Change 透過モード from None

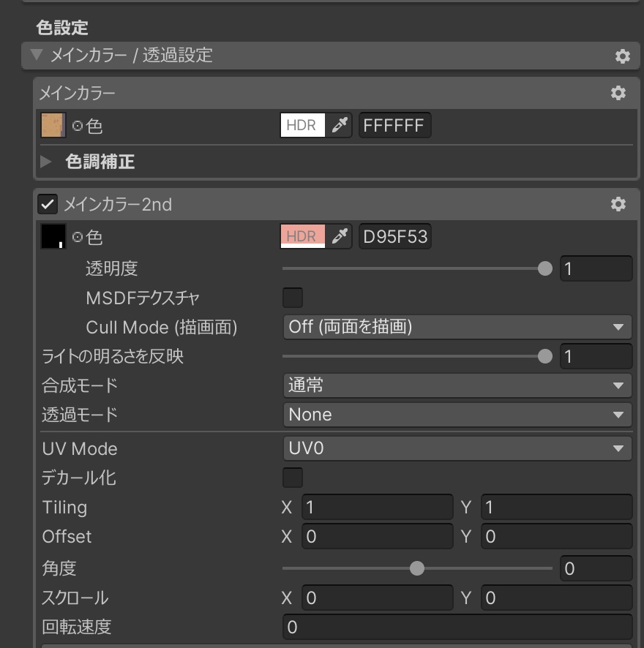457,415
